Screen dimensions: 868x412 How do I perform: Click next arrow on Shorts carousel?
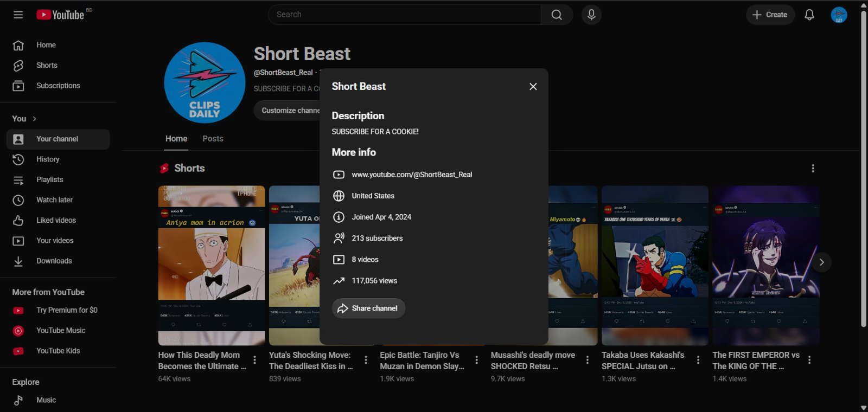point(821,262)
